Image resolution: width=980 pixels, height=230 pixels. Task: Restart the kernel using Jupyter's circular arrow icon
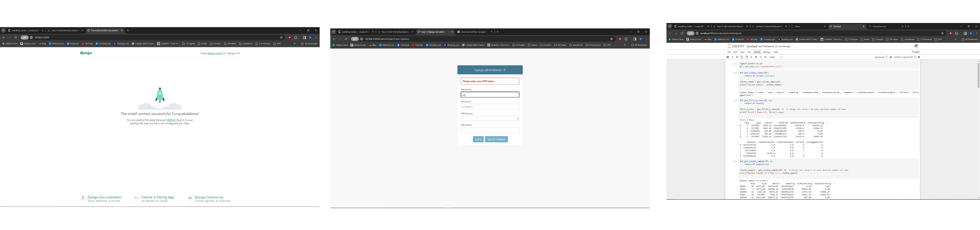(x=761, y=57)
